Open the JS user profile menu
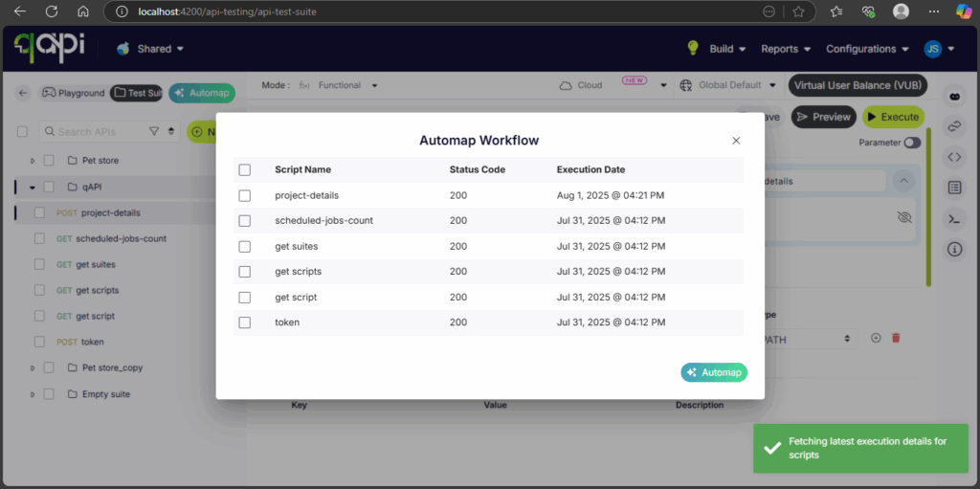The image size is (980, 489). tap(939, 49)
